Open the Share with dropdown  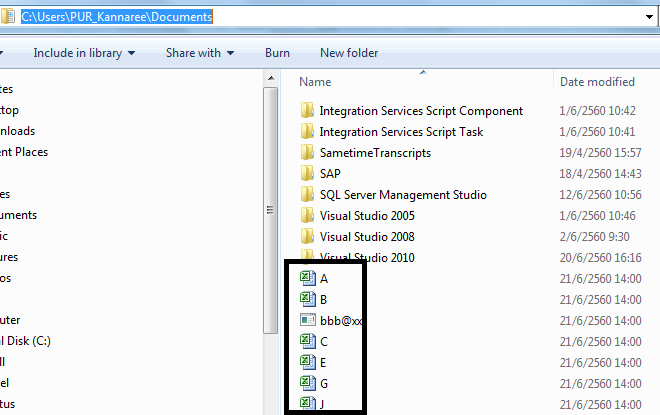click(x=200, y=52)
